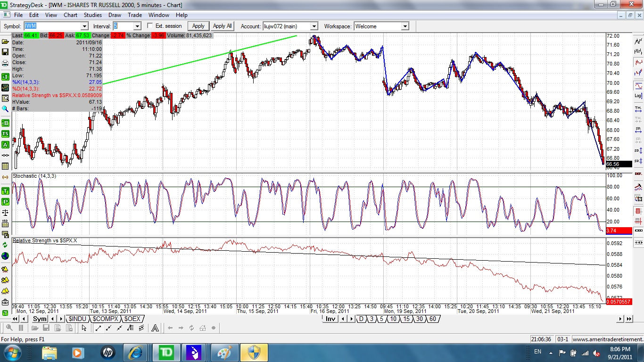Select the 30 minute interval tab
Viewport: 644px width, 362px height.
click(x=420, y=319)
